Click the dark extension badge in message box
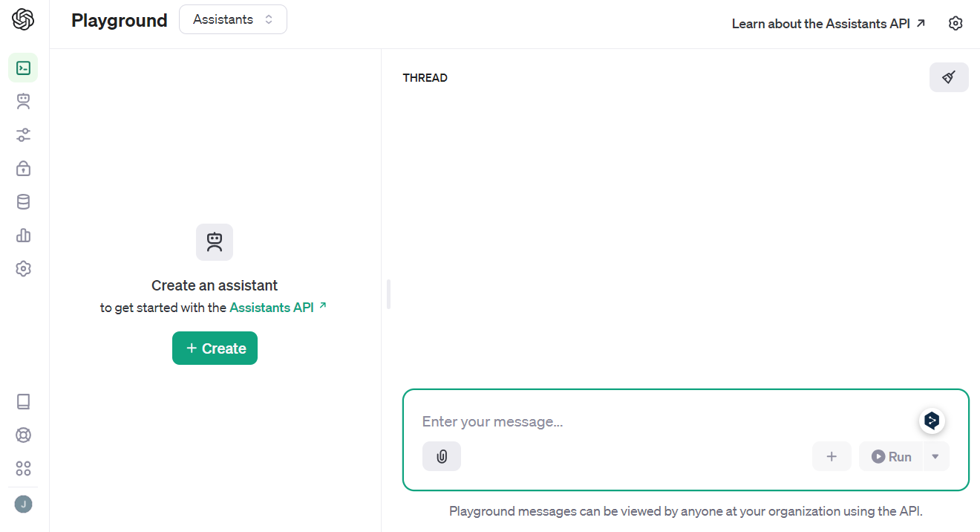The height and width of the screenshot is (532, 980). (932, 421)
